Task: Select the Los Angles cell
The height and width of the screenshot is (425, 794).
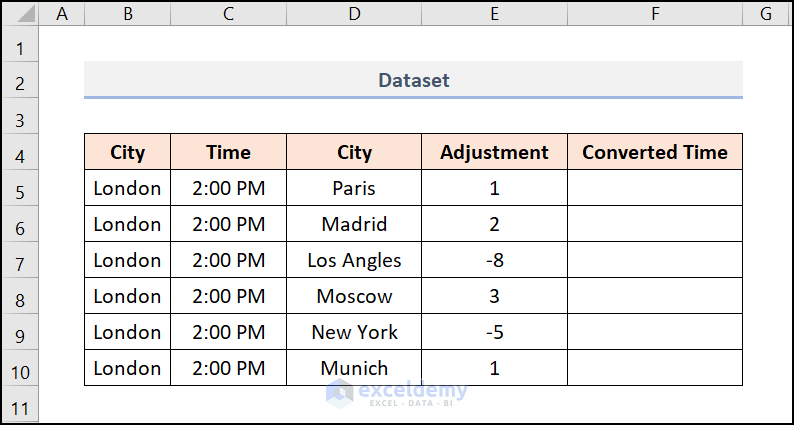Action: click(x=354, y=260)
